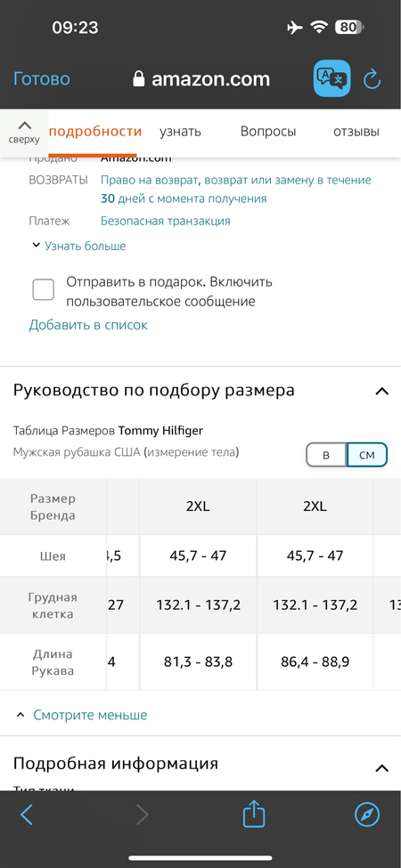The width and height of the screenshot is (401, 868).
Task: Tap the lock icon beside amazon.com
Action: tap(138, 79)
